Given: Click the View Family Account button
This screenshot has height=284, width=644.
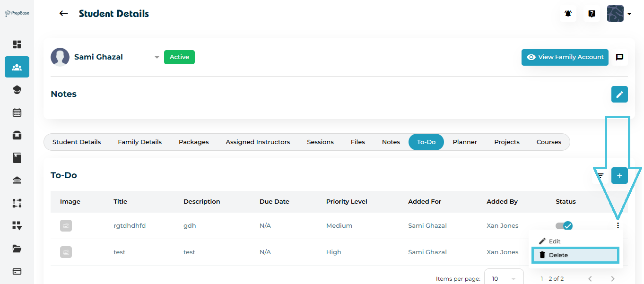Looking at the screenshot, I should tap(565, 57).
